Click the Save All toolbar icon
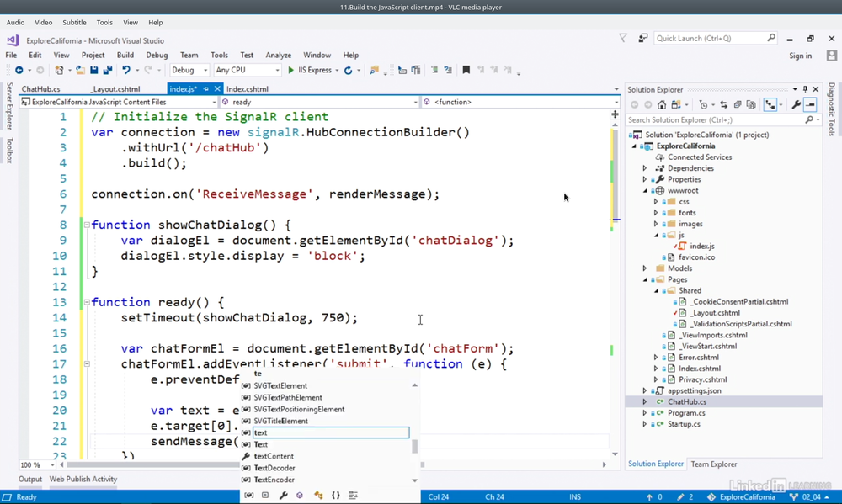This screenshot has height=504, width=842. [109, 71]
